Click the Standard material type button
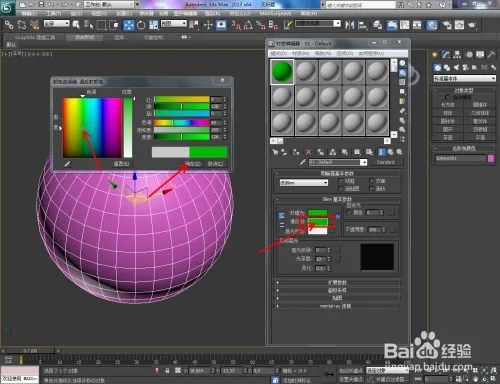500x384 pixels. 385,162
